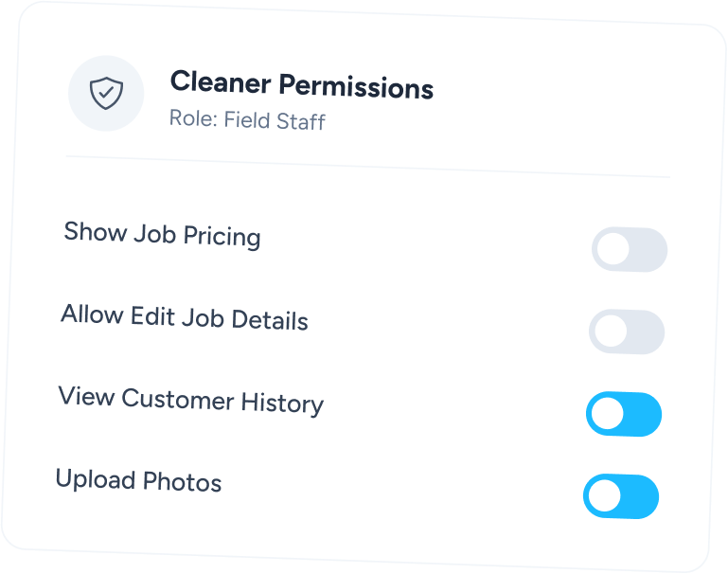Select the "View Customer History" label
Image resolution: width=728 pixels, height=574 pixels.
190,400
